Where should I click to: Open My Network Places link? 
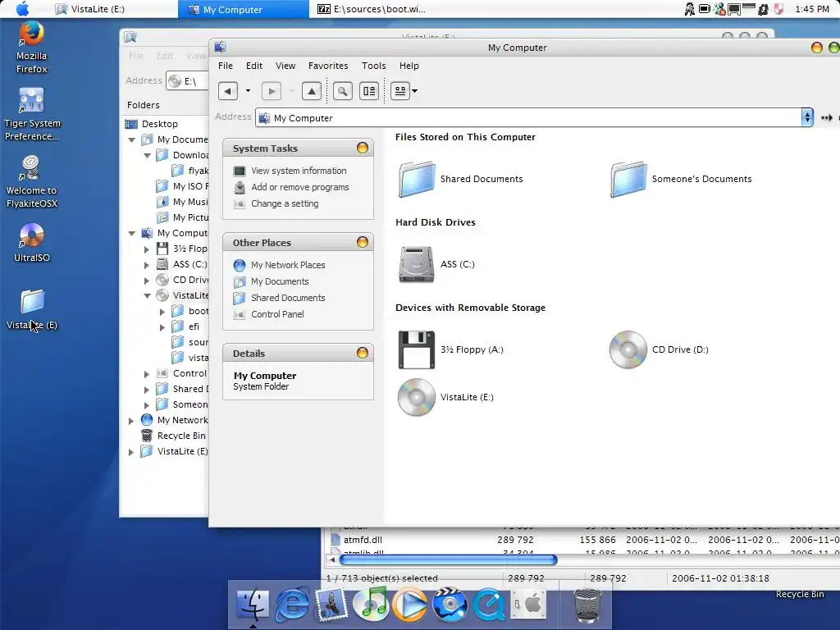[288, 265]
